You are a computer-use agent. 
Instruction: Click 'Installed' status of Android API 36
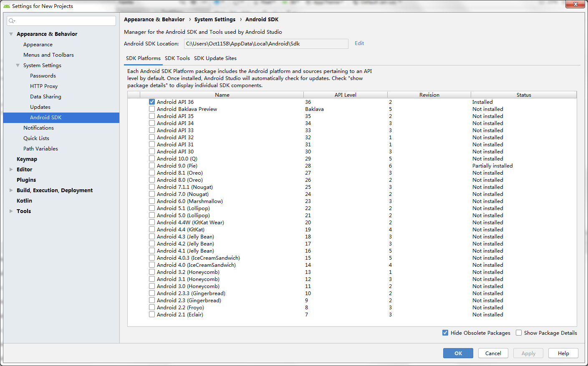click(x=482, y=102)
